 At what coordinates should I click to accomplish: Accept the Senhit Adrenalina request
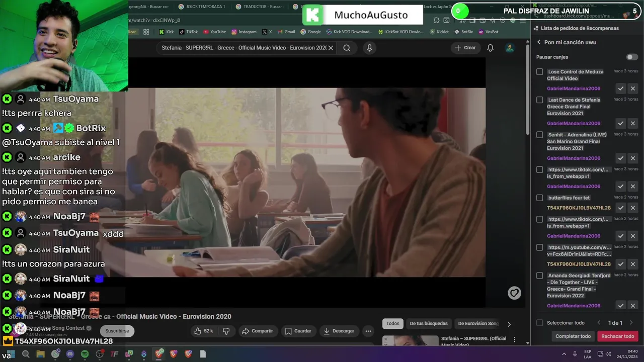tap(621, 158)
